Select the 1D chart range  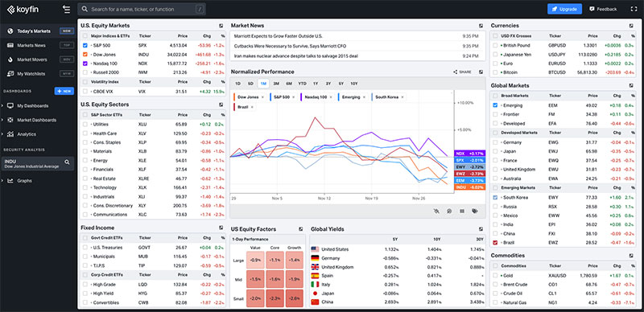click(x=237, y=84)
